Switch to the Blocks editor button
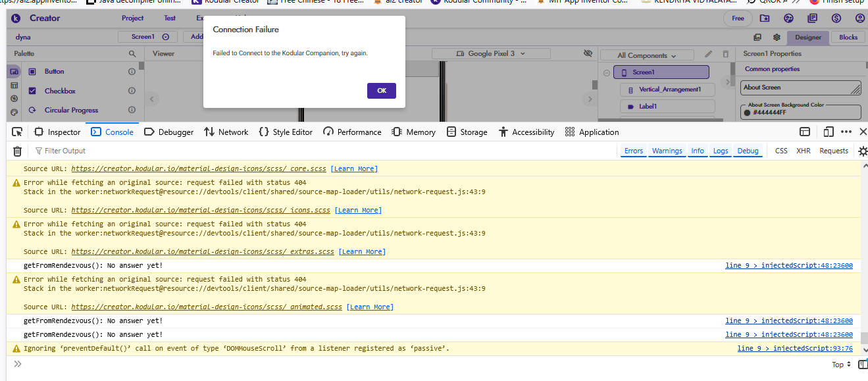868x381 pixels. tap(848, 38)
